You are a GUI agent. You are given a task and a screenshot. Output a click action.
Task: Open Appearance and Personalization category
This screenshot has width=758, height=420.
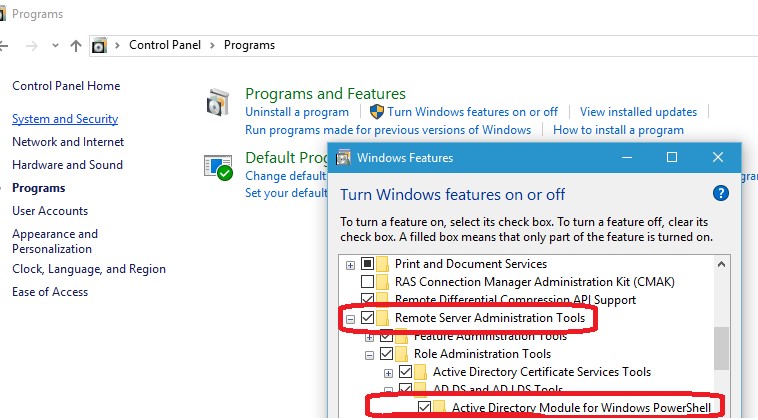coord(55,241)
